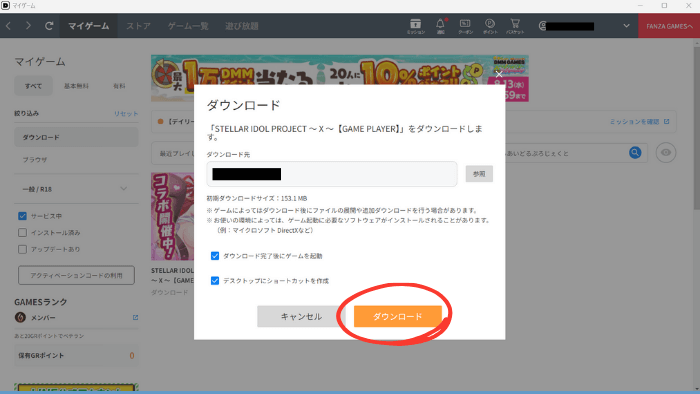Reload the page with the refresh icon
700x394 pixels.
point(49,26)
